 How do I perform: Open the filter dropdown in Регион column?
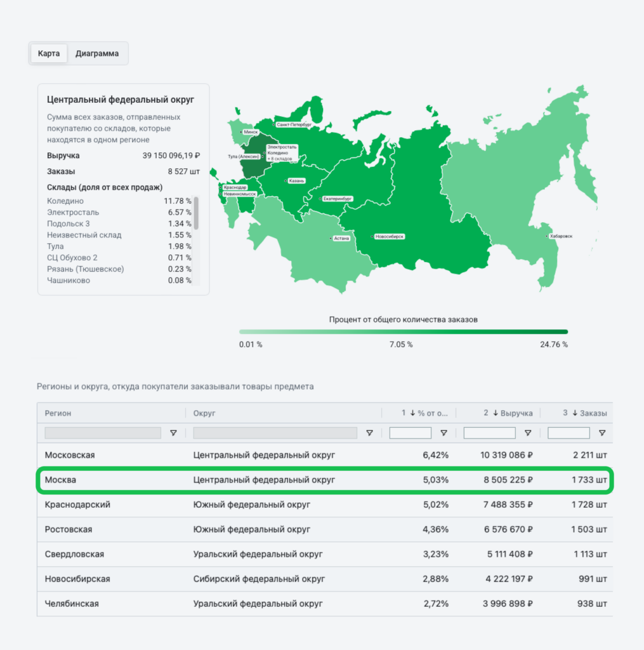tap(173, 432)
